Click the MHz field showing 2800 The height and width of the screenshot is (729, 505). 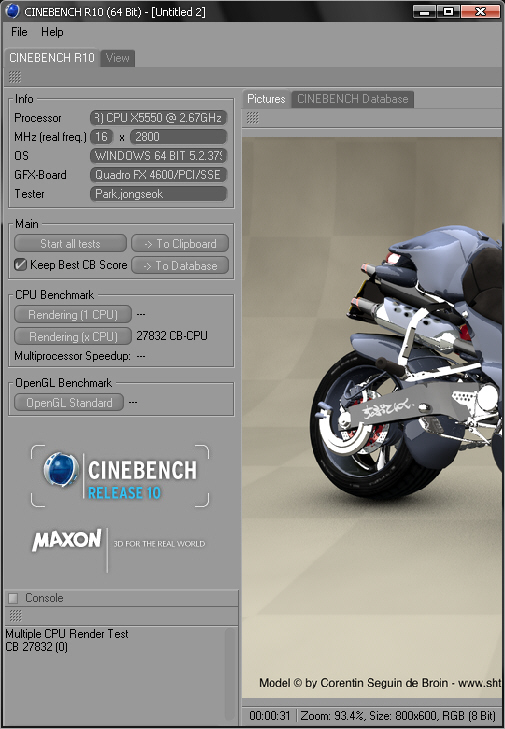click(179, 137)
